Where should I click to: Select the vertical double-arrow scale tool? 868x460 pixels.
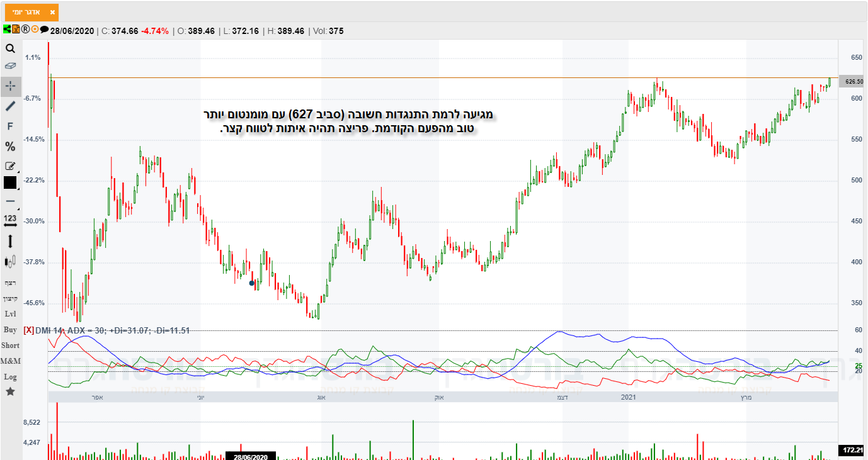pos(10,241)
